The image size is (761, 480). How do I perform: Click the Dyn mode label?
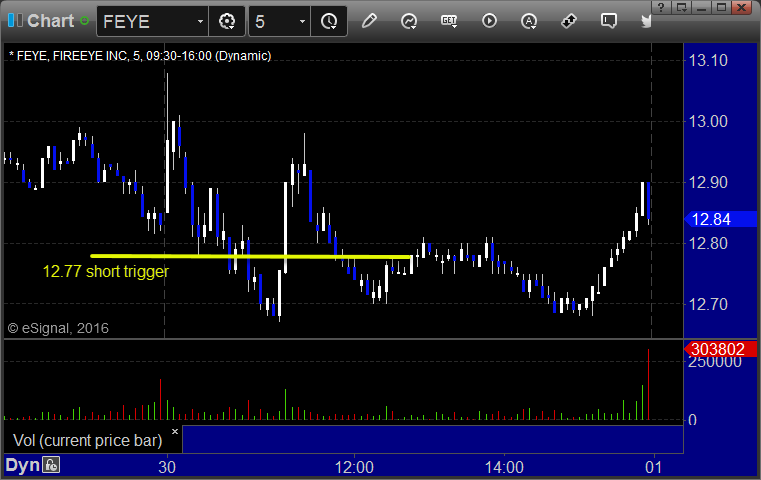pyautogui.click(x=22, y=465)
